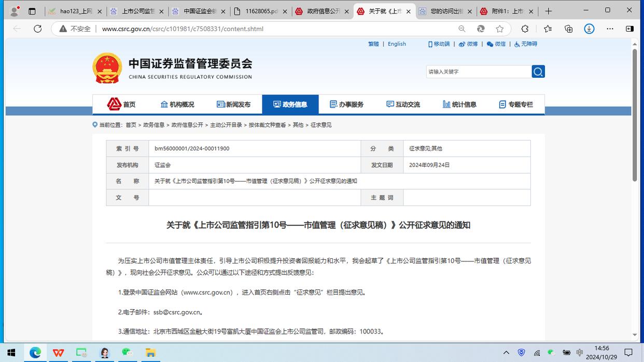Click scrollbar down arrow
Screen dimensions: 644x362
635,335
